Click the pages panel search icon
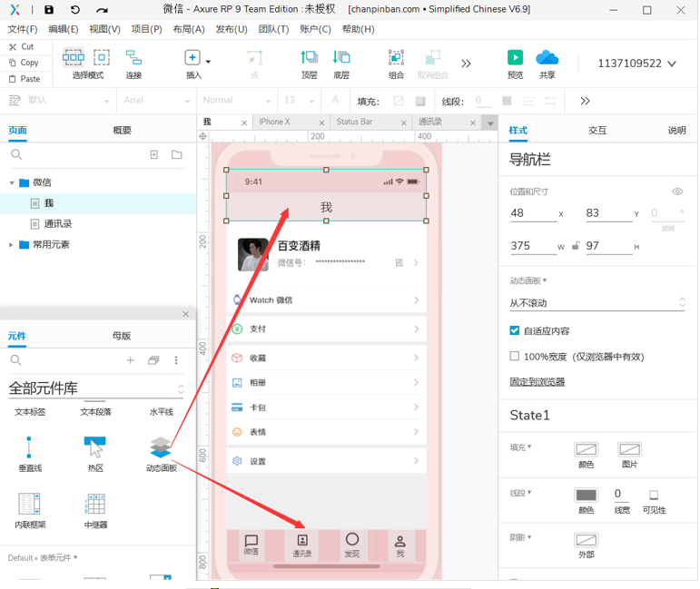700x589 pixels. [x=16, y=155]
